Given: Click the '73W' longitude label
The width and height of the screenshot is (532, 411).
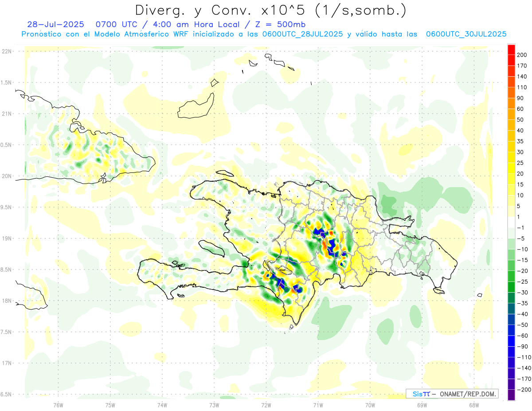Looking at the screenshot, I should coord(214,405).
